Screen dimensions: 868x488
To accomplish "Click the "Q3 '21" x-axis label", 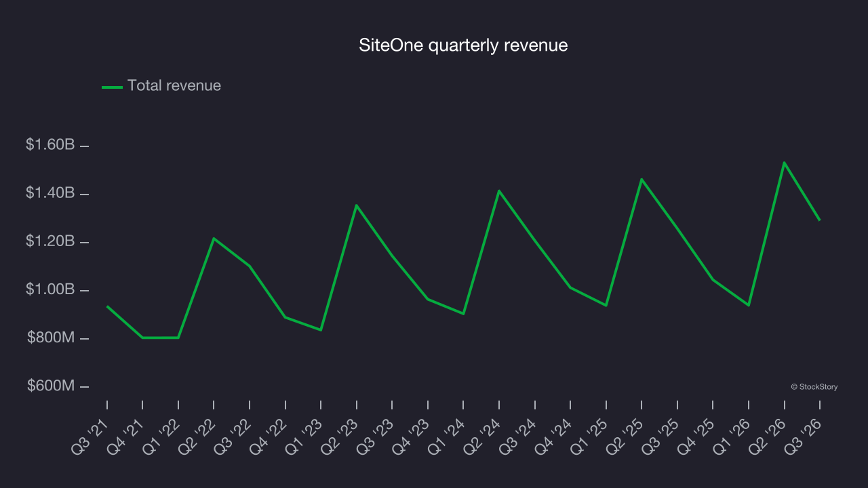I will point(90,436).
